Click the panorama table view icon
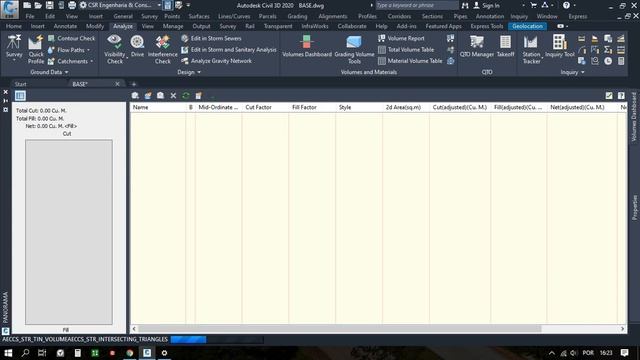Screen dimensions: 640x360 (20, 96)
